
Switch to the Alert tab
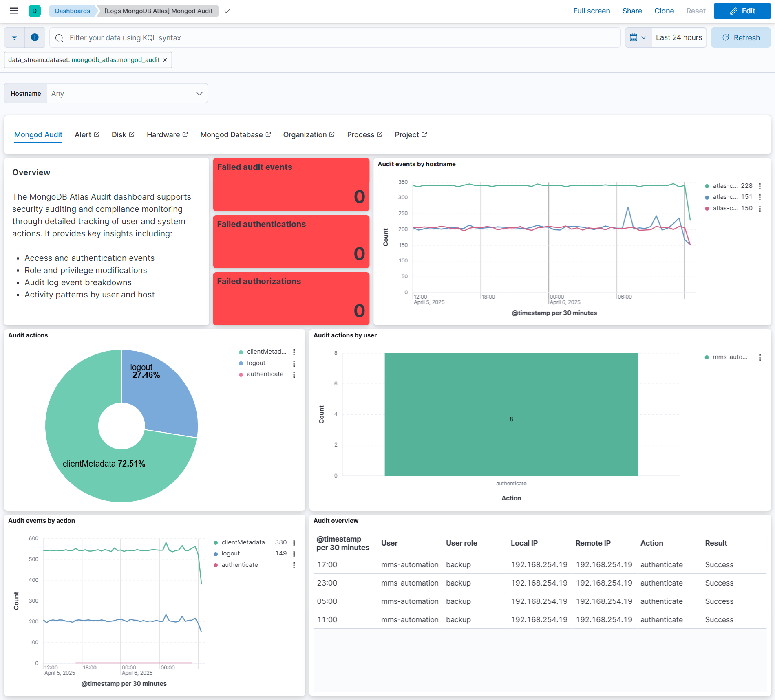[83, 134]
